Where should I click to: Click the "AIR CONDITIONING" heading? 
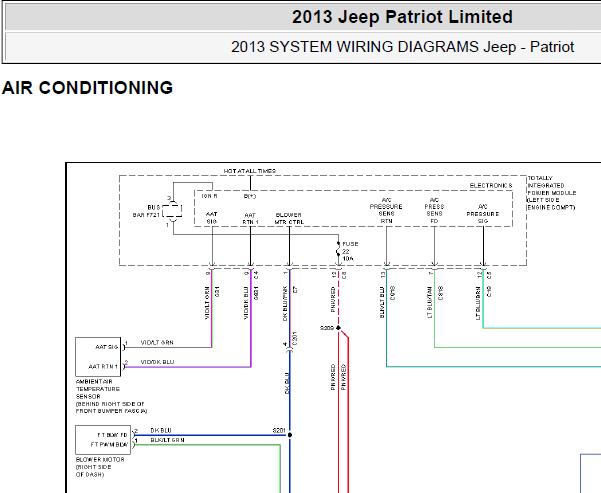click(87, 87)
